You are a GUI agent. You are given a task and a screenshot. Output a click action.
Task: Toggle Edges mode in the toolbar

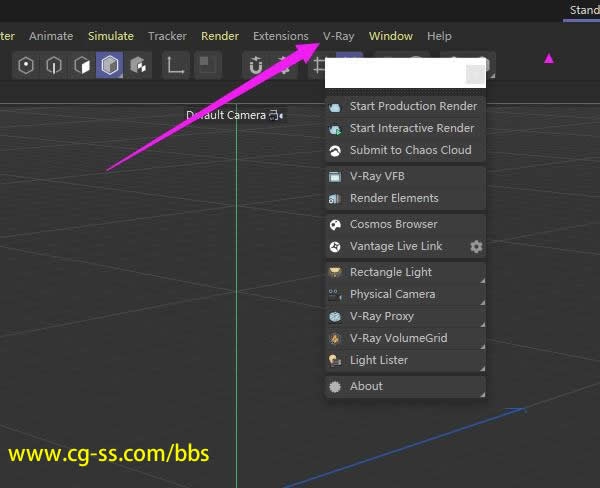click(x=54, y=66)
